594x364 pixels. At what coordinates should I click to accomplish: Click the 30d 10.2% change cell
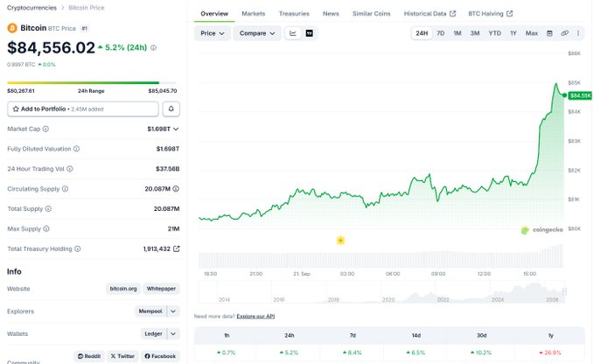click(x=481, y=353)
